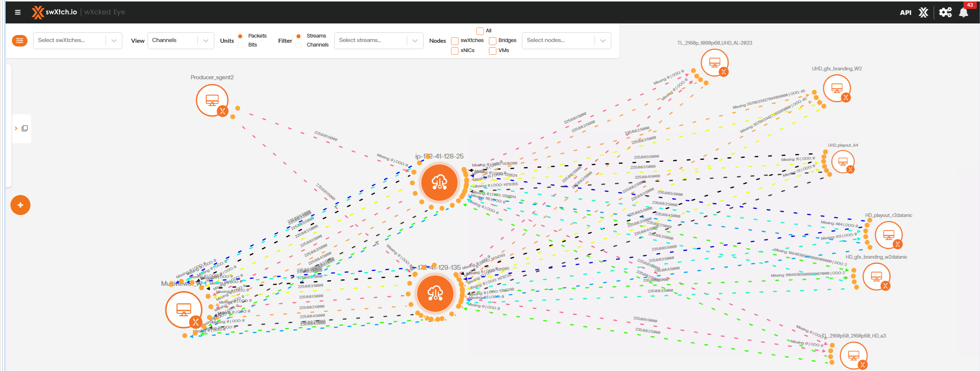
Task: Expand the left side panel chevron
Action: (x=16, y=128)
